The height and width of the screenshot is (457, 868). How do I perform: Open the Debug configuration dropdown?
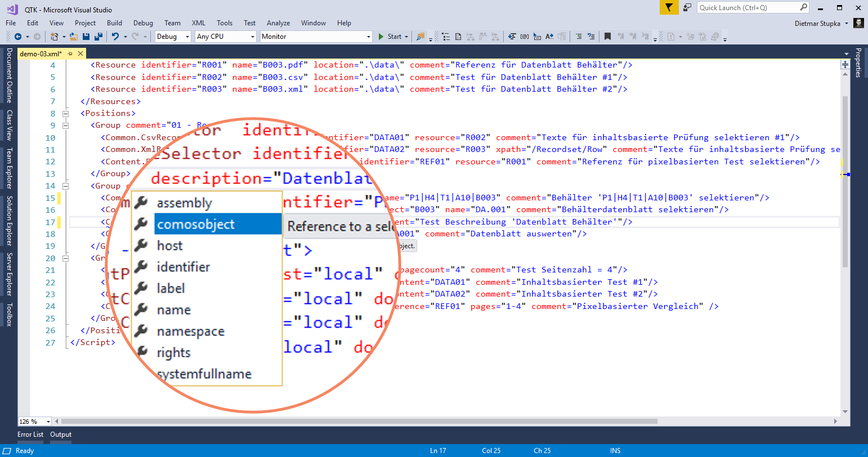point(186,36)
